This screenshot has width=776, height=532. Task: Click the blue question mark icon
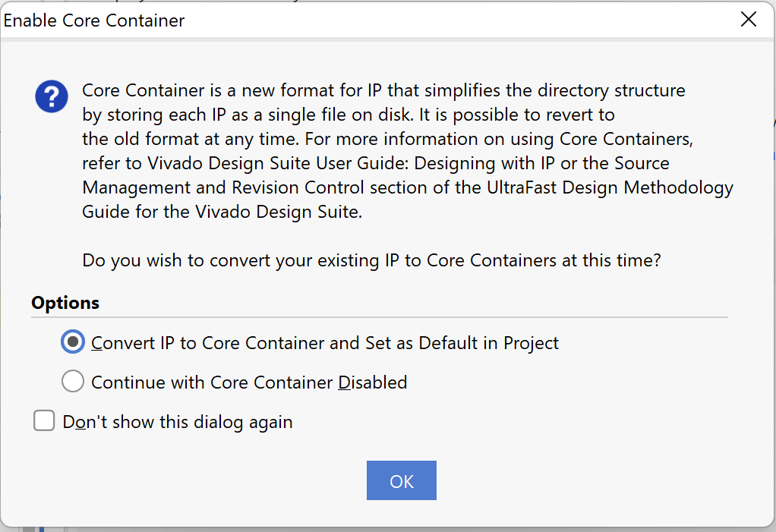[x=52, y=96]
